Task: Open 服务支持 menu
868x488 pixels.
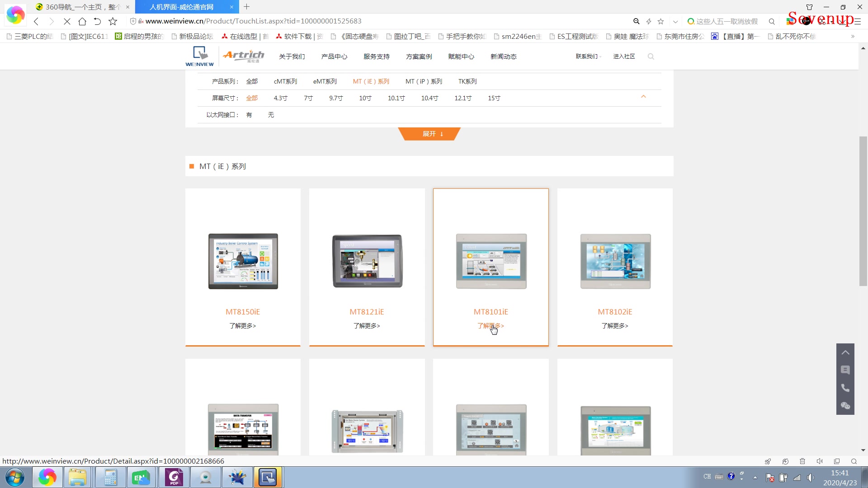Action: 377,56
